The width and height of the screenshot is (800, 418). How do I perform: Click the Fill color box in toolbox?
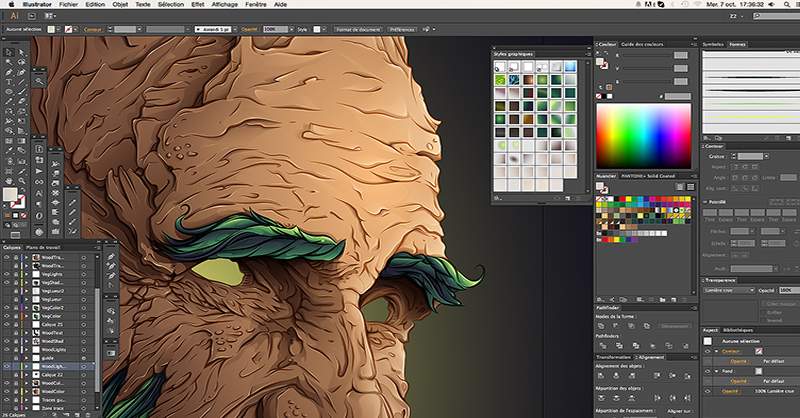click(10, 194)
